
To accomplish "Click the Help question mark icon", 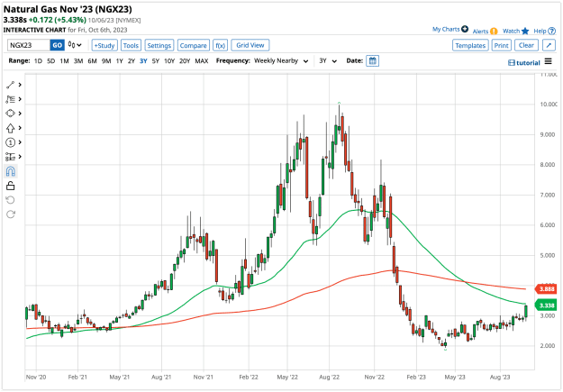I will point(551,31).
